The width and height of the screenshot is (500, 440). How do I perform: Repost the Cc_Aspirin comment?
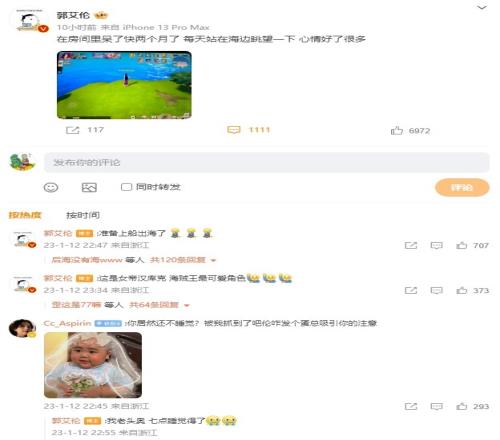pos(411,406)
